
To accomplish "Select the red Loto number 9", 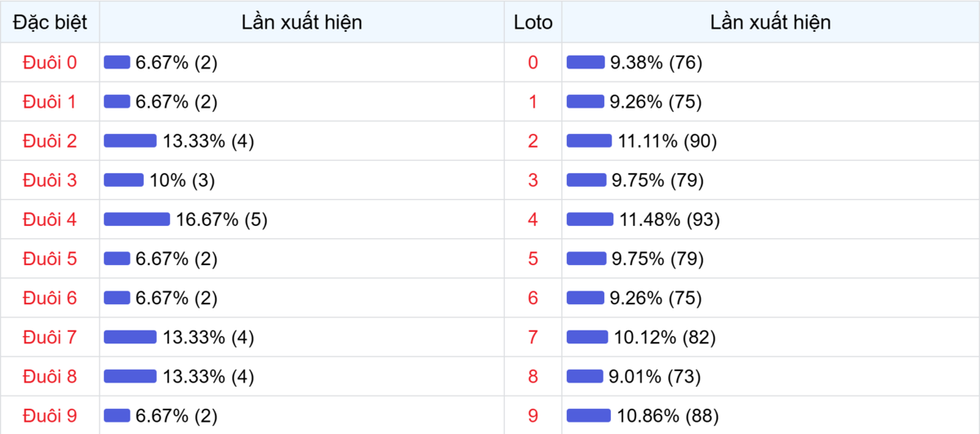I will pyautogui.click(x=533, y=415).
